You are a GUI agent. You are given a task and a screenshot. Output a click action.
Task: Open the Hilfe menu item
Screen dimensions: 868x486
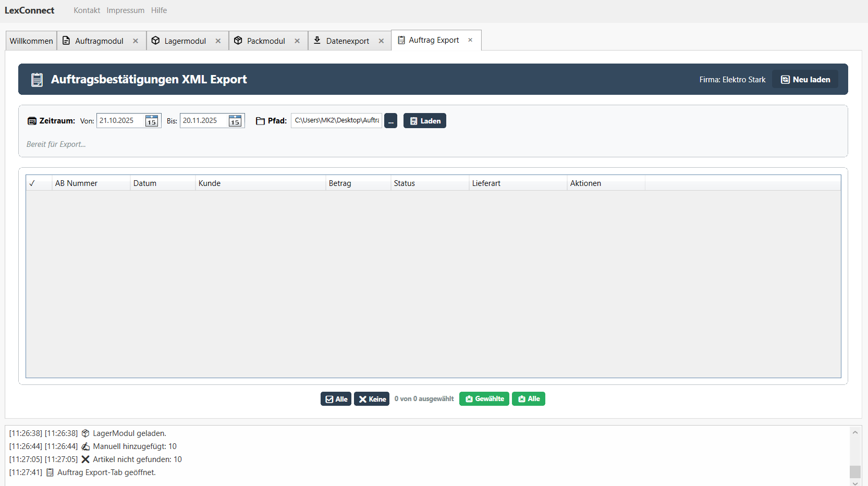pyautogui.click(x=158, y=10)
